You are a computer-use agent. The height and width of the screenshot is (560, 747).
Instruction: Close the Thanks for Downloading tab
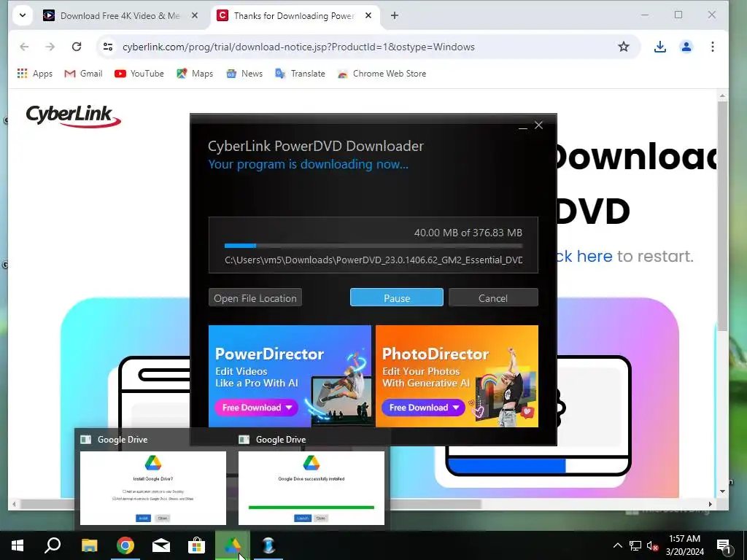point(368,16)
